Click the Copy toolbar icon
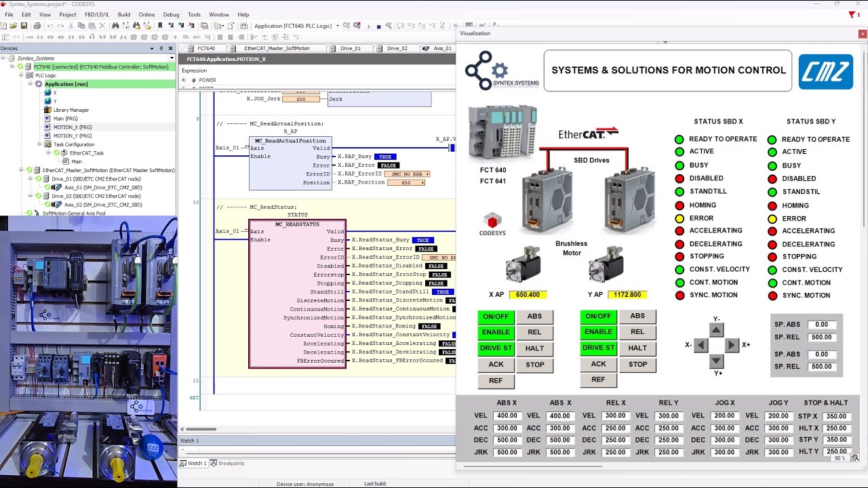The height and width of the screenshot is (488, 868). pyautogui.click(x=81, y=26)
